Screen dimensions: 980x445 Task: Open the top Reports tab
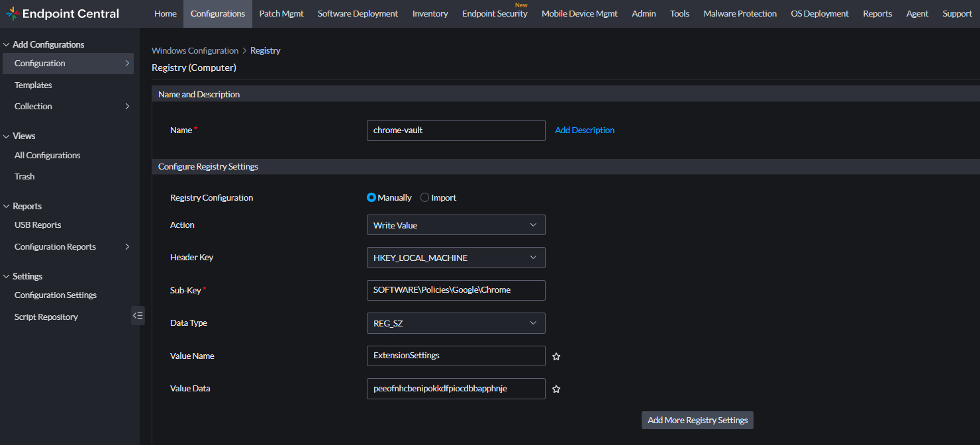click(x=877, y=13)
